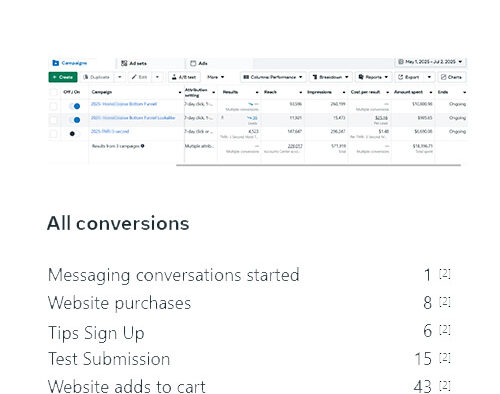Viewport: 500px width, 394px height.
Task: Tick the checkbox for the Bottom Funnel Lookalike campaign
Action: pos(53,120)
